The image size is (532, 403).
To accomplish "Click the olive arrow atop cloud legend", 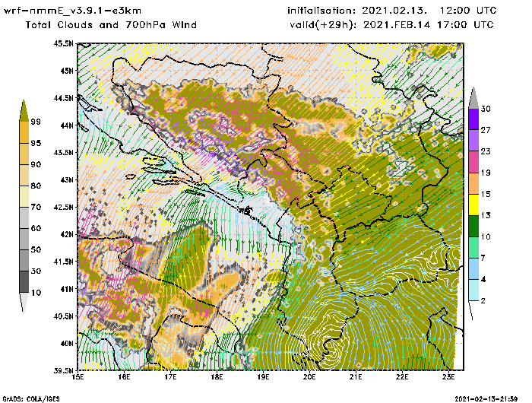I will [x=24, y=111].
